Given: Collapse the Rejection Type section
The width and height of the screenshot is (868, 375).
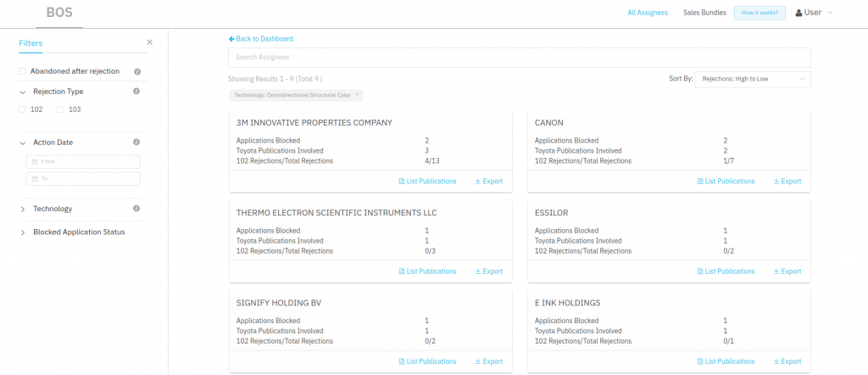Looking at the screenshot, I should pyautogui.click(x=23, y=92).
